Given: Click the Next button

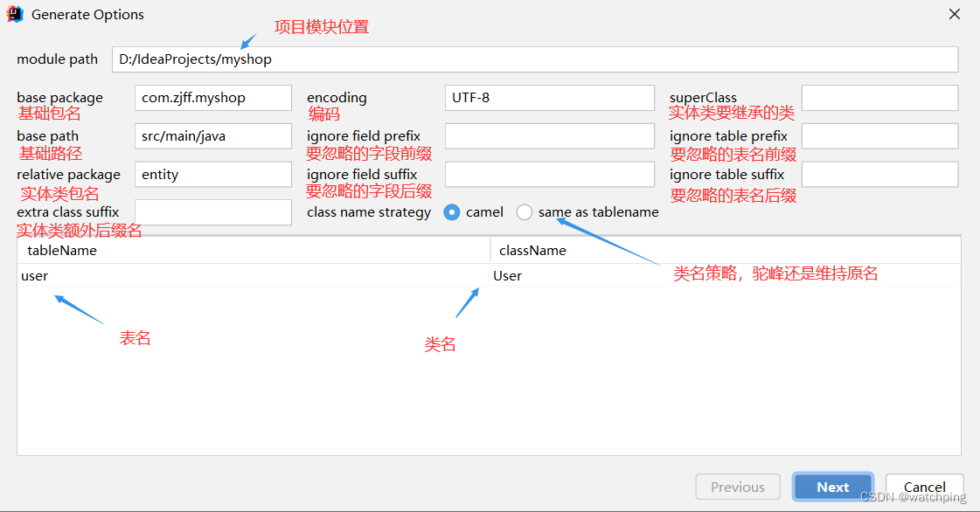Looking at the screenshot, I should pyautogui.click(x=832, y=487).
